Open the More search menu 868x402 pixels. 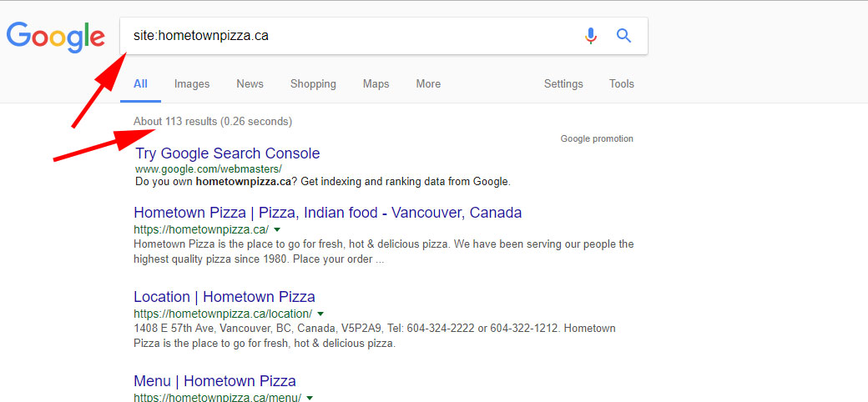428,84
